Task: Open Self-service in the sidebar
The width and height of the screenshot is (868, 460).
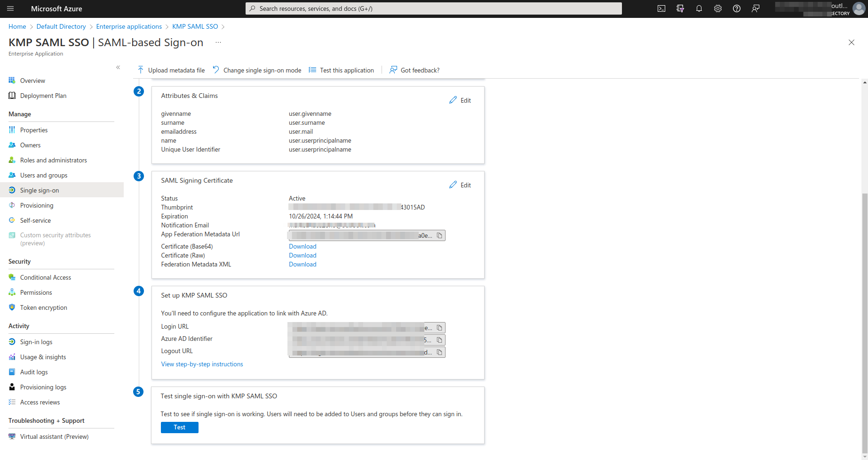Action: pos(35,220)
